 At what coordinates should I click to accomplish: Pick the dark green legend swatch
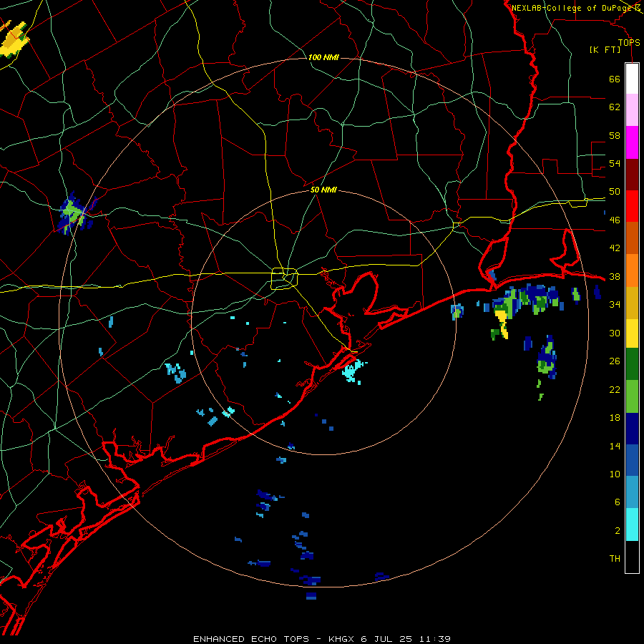[x=632, y=364]
